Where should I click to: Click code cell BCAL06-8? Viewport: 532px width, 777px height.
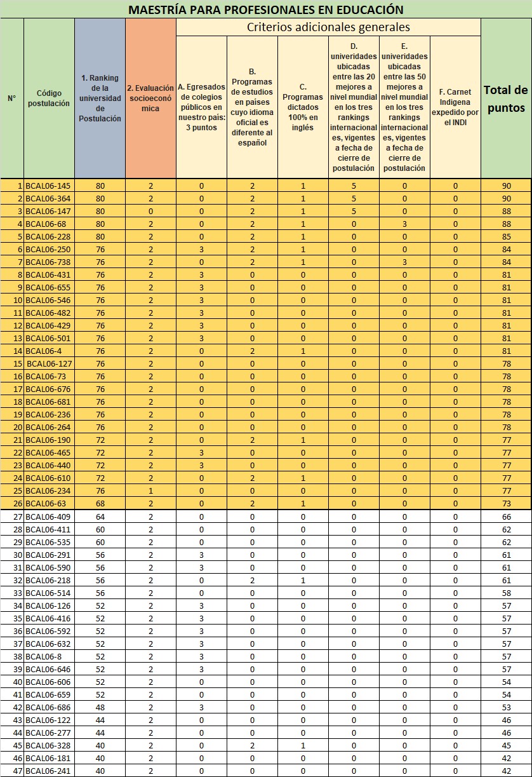click(49, 656)
